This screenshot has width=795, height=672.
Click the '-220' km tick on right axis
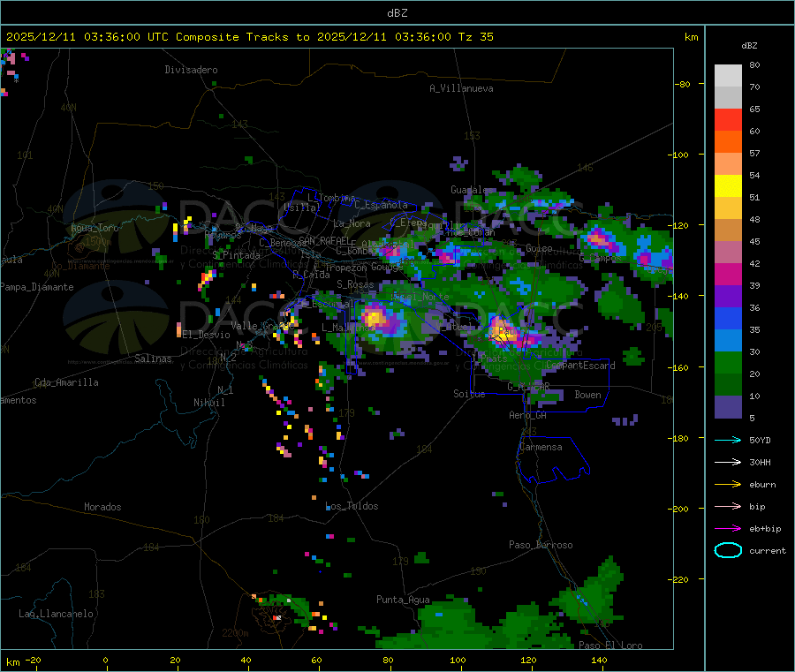click(678, 580)
